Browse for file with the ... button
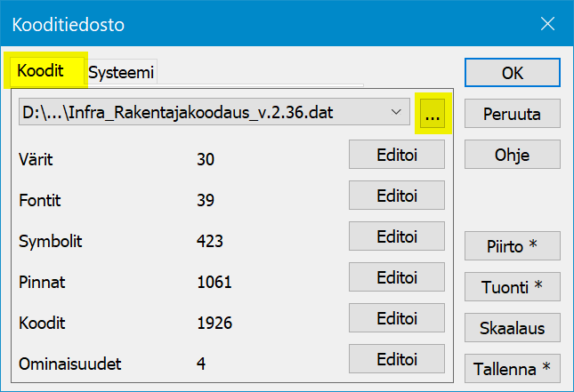Screen dimensions: 574x392 [433, 114]
